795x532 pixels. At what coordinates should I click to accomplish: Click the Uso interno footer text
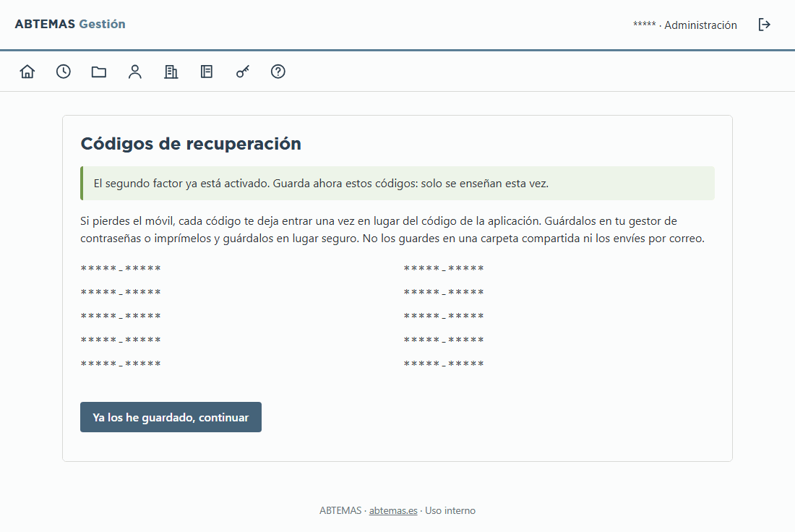coord(450,511)
